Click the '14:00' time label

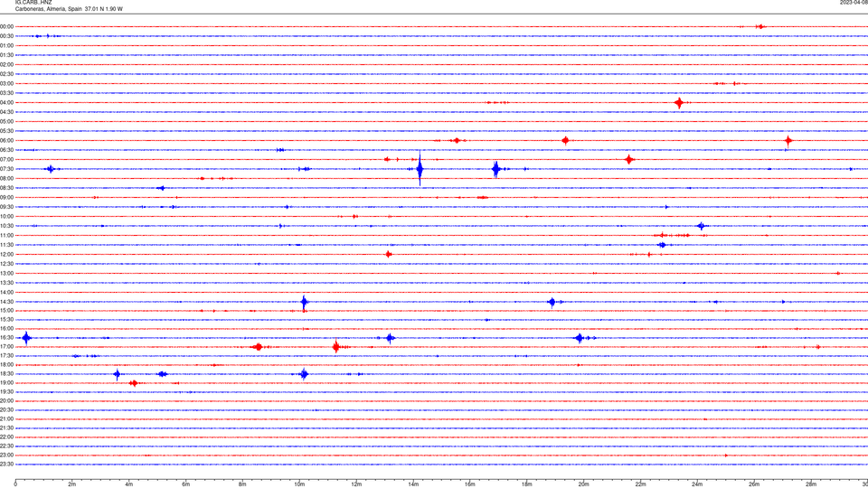(x=6, y=292)
